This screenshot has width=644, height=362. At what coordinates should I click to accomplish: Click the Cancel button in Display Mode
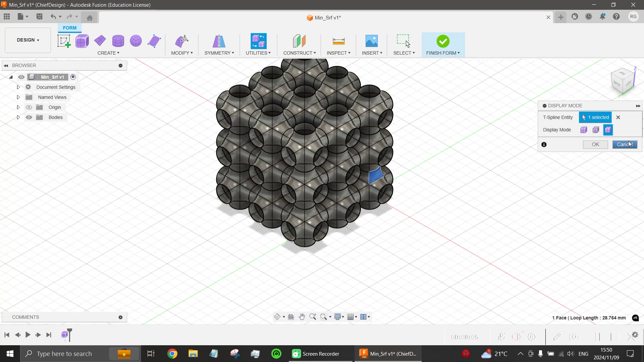point(625,144)
